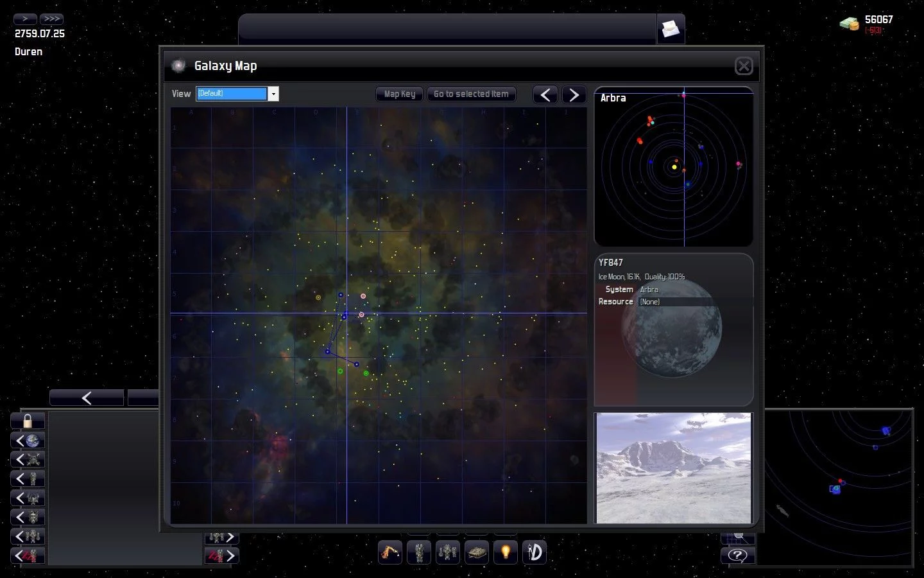The width and height of the screenshot is (924, 578).
Task: Cycle to previous ornate ship button
Action: pyautogui.click(x=28, y=518)
